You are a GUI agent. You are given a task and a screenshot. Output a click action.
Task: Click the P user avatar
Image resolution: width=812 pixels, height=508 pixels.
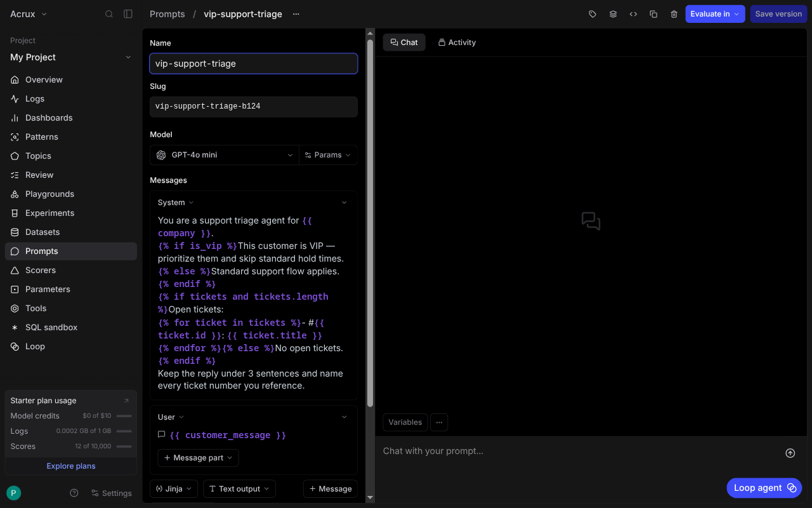point(13,493)
